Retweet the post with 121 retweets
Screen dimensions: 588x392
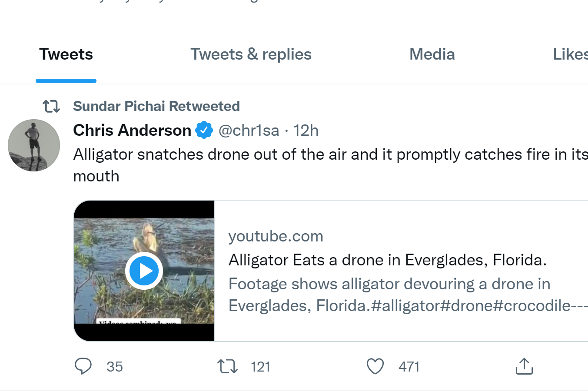pyautogui.click(x=228, y=366)
